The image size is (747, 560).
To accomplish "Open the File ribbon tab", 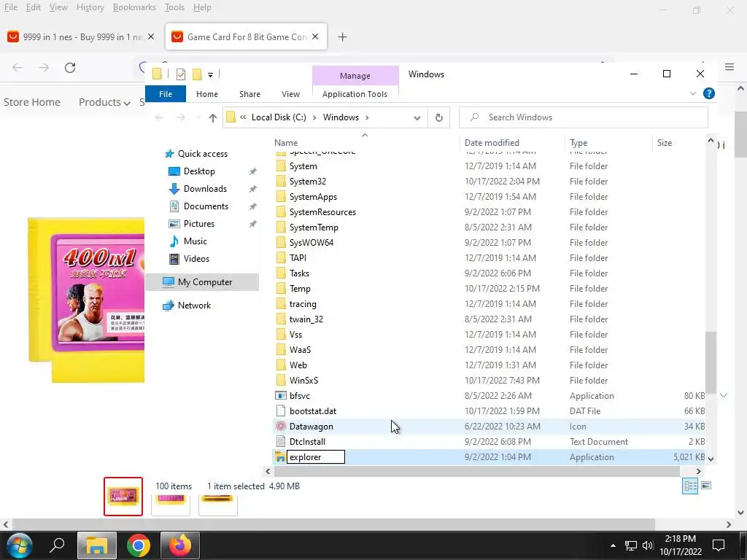I will [x=166, y=94].
